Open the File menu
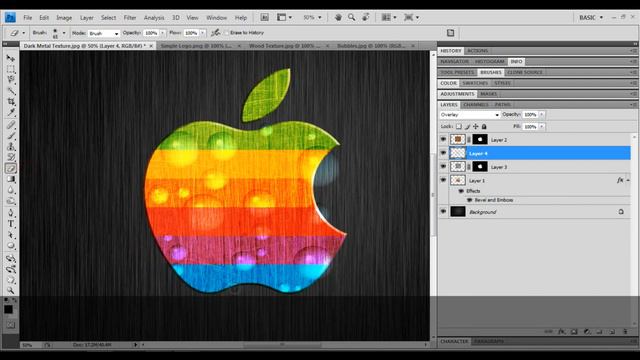640x360 pixels. point(27,18)
